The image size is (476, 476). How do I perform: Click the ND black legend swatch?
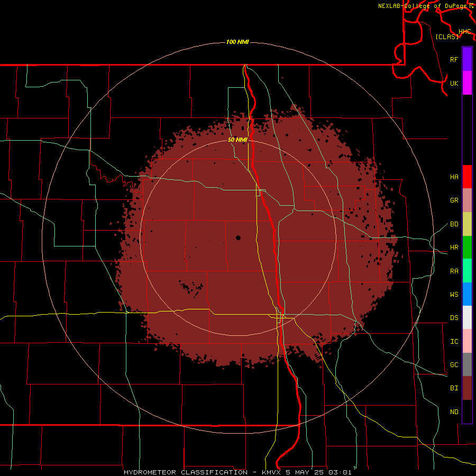pos(467,411)
